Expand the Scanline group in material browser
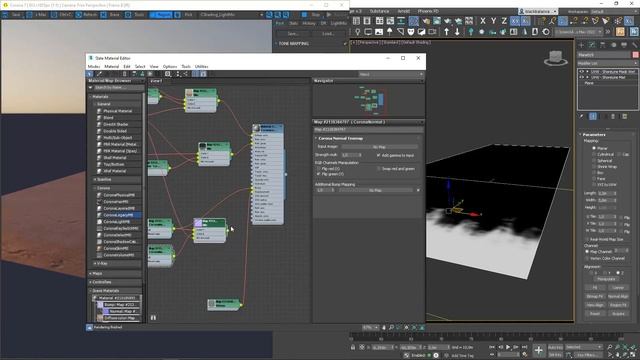640x360 pixels. 95,179
